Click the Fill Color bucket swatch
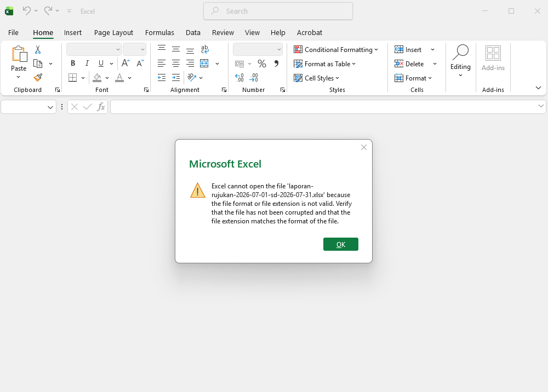548x392 pixels. pyautogui.click(x=97, y=78)
